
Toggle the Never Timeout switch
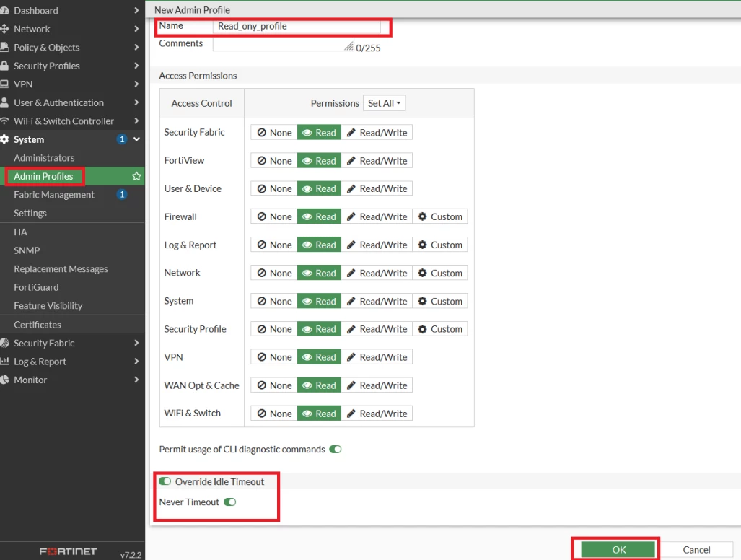[x=230, y=502]
